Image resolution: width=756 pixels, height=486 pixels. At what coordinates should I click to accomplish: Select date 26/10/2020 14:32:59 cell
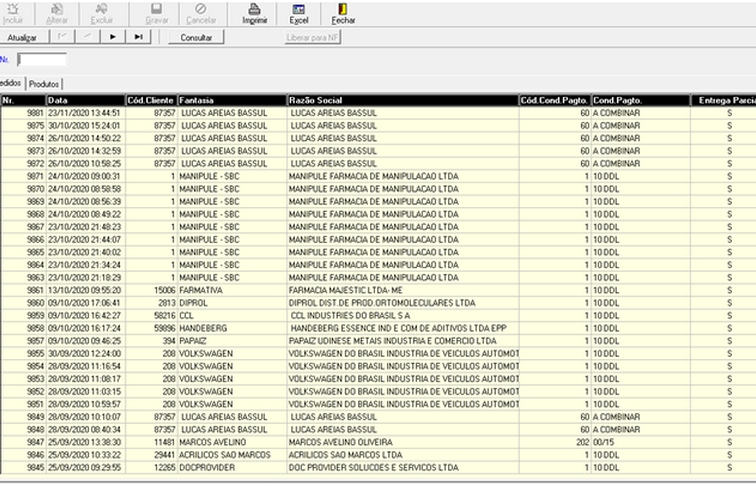coord(85,151)
